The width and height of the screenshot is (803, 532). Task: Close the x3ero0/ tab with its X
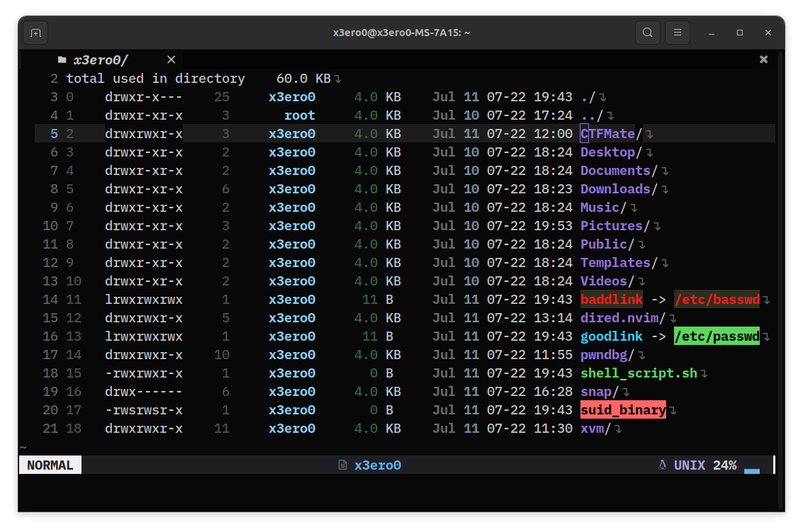(x=171, y=60)
